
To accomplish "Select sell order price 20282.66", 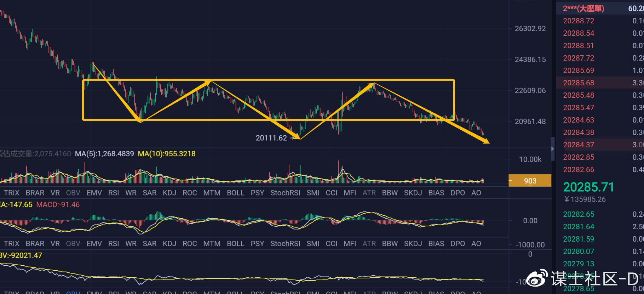I will pos(579,170).
